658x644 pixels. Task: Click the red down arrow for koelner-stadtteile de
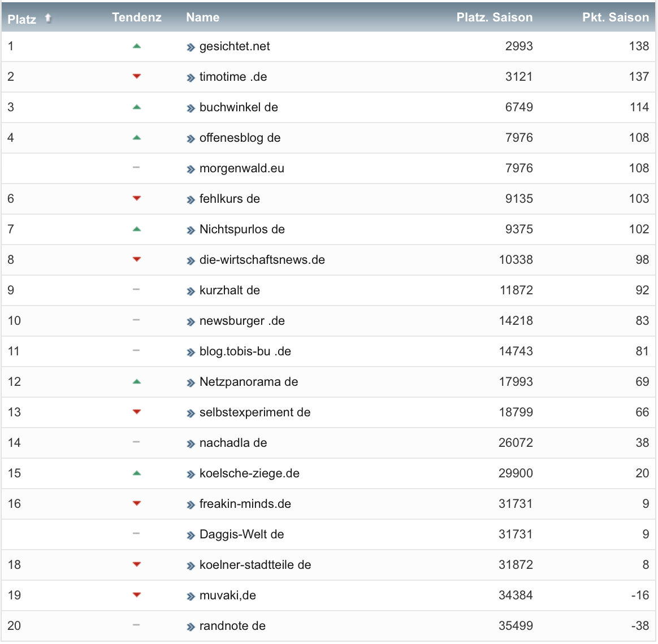click(136, 564)
